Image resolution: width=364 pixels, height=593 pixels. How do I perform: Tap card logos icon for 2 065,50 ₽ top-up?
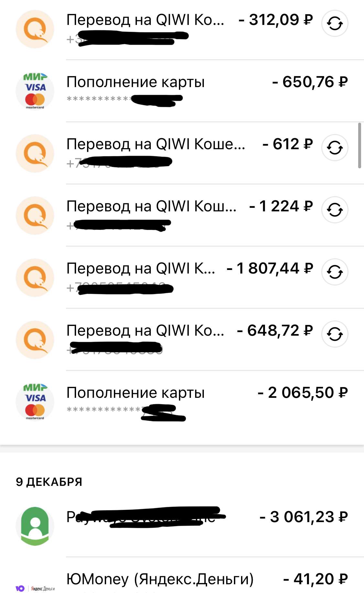35,402
